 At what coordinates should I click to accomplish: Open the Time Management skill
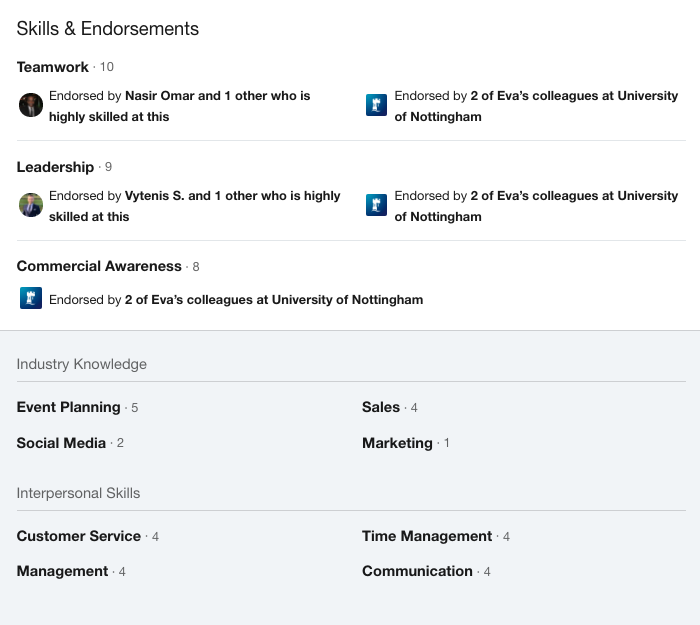pyautogui.click(x=427, y=536)
